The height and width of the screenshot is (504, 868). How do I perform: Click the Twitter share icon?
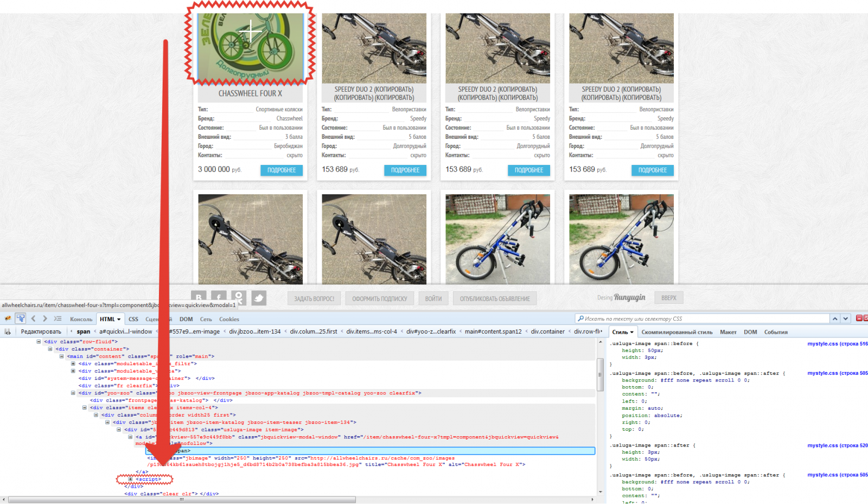[259, 298]
